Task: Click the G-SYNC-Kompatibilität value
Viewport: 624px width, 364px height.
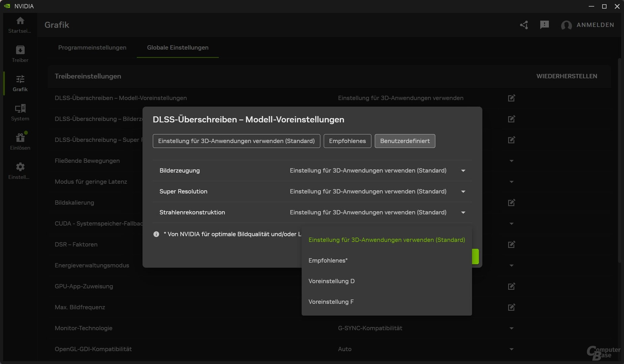Action: click(370, 328)
